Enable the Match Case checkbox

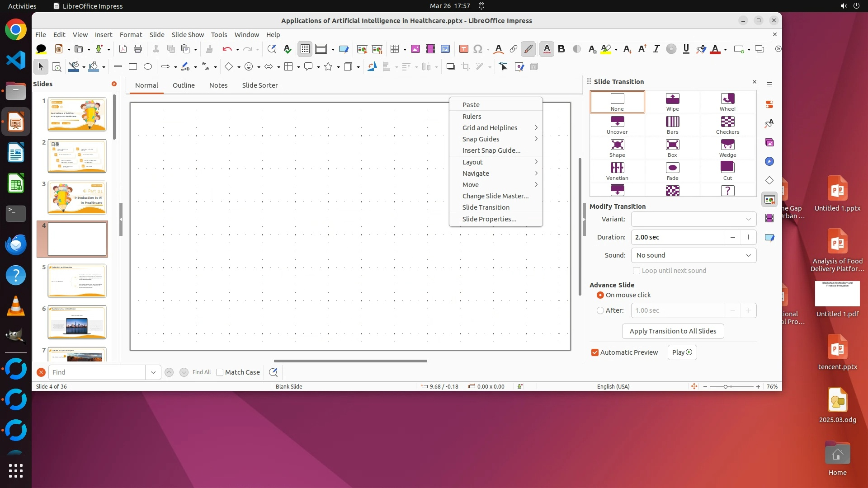(220, 372)
